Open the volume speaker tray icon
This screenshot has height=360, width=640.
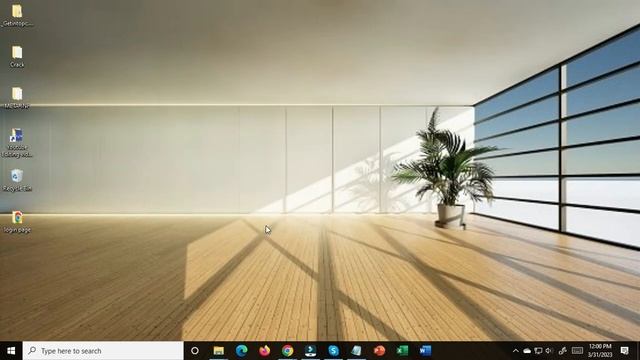pos(549,351)
